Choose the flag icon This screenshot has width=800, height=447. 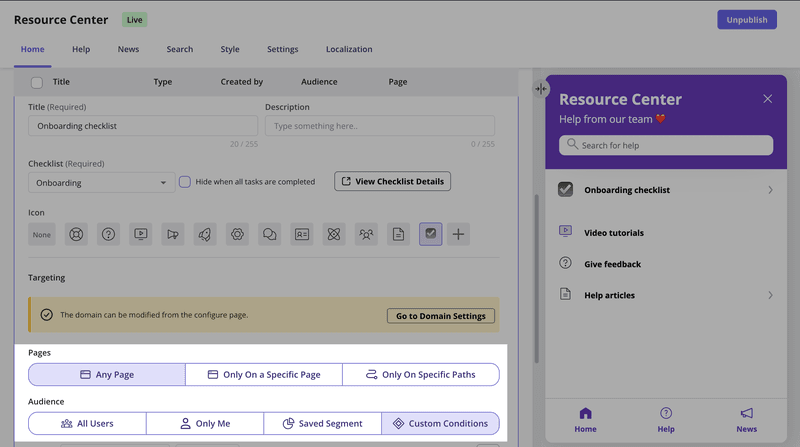tap(173, 234)
